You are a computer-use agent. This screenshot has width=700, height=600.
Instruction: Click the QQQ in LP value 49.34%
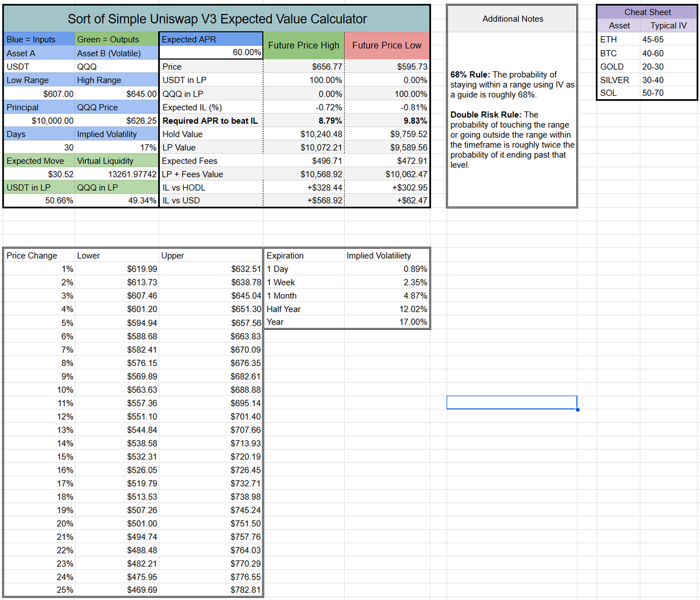pyautogui.click(x=117, y=200)
